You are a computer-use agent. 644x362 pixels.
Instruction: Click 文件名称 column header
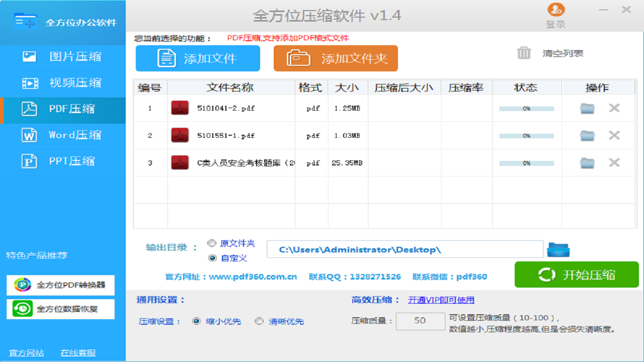pyautogui.click(x=231, y=87)
